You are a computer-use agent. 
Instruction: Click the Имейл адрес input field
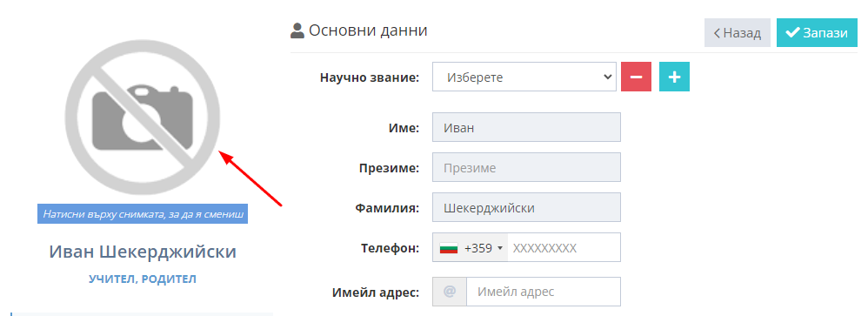(x=543, y=292)
